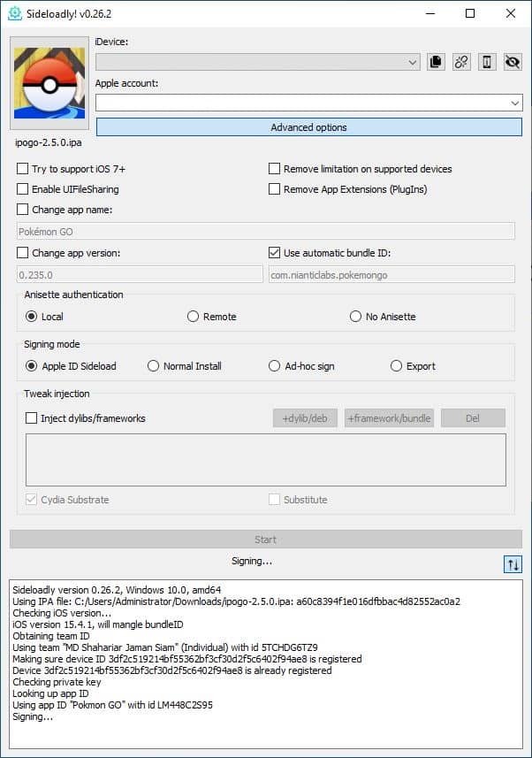Click log line 'Obtaining team ID'
The width and height of the screenshot is (532, 758).
[x=50, y=636]
